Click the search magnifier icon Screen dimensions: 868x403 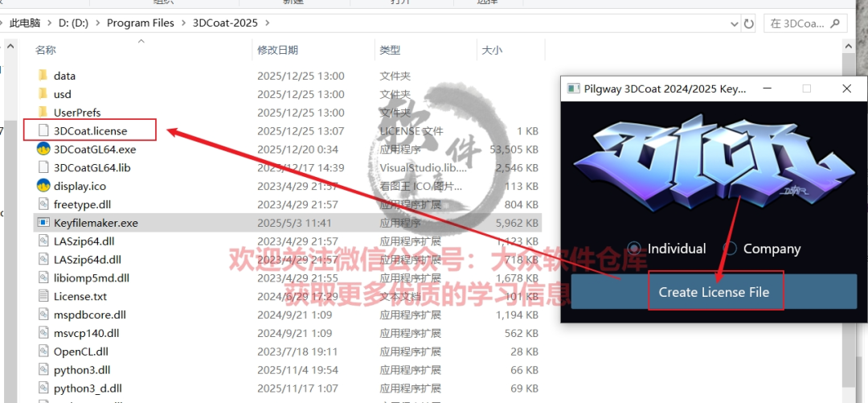(x=835, y=23)
